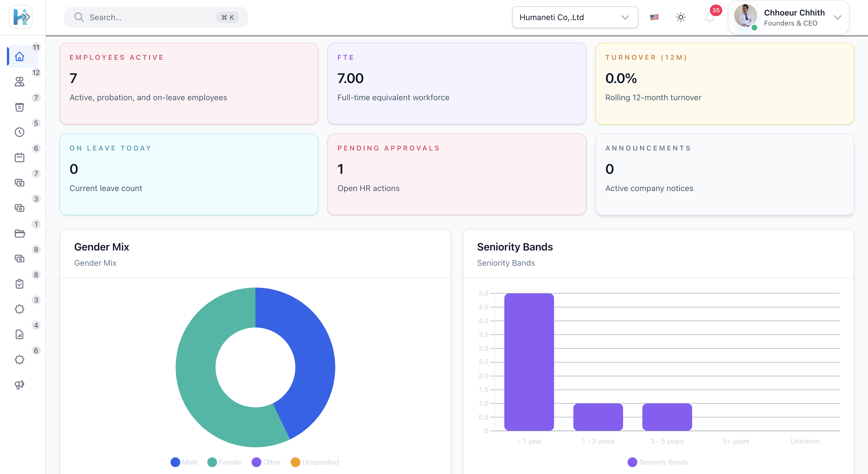The image size is (868, 474).
Task: Click the 'Seniority Bands' heading
Action: click(515, 247)
